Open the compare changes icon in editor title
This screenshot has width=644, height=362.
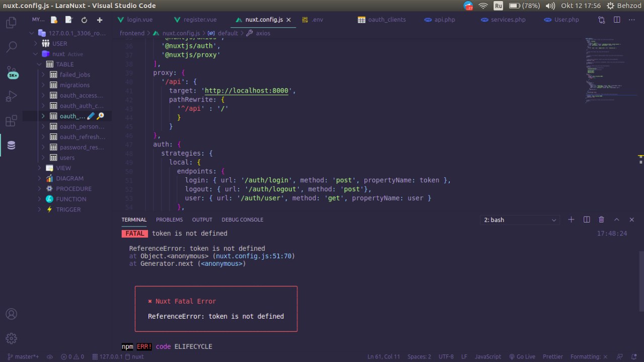click(602, 20)
